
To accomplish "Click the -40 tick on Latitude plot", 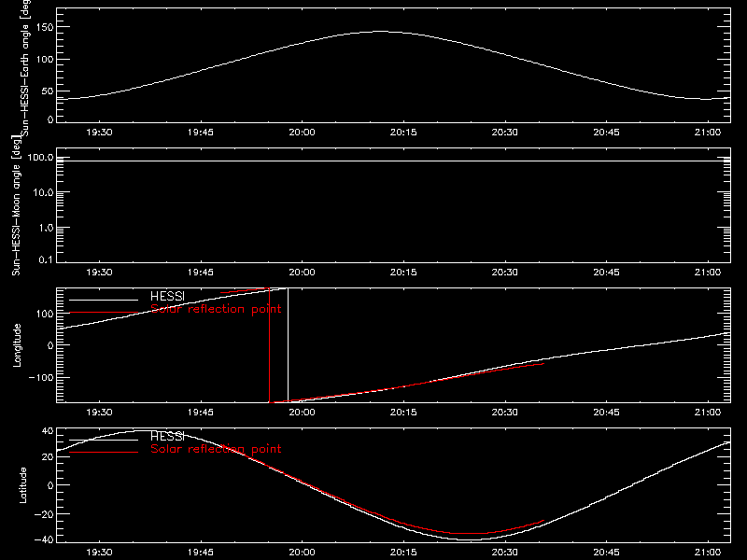I will [44, 539].
